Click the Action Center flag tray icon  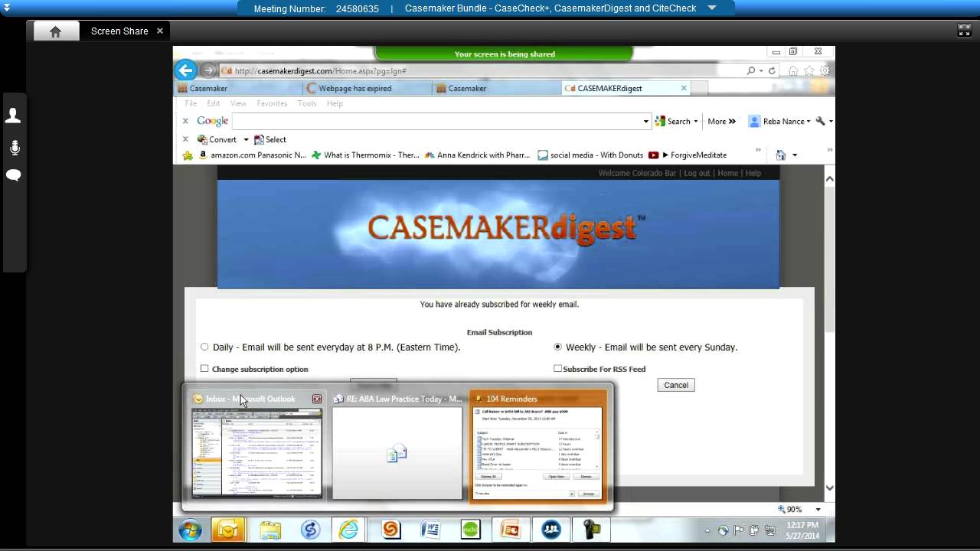739,530
